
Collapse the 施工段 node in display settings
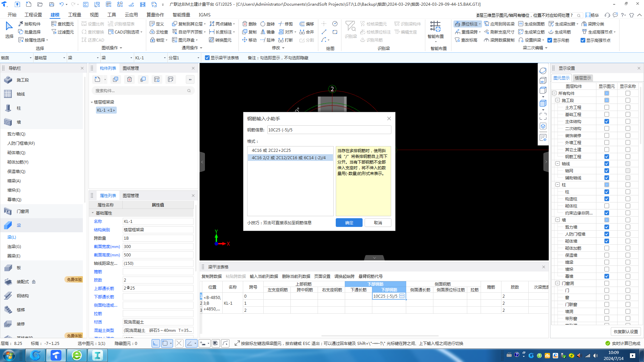[x=557, y=100]
